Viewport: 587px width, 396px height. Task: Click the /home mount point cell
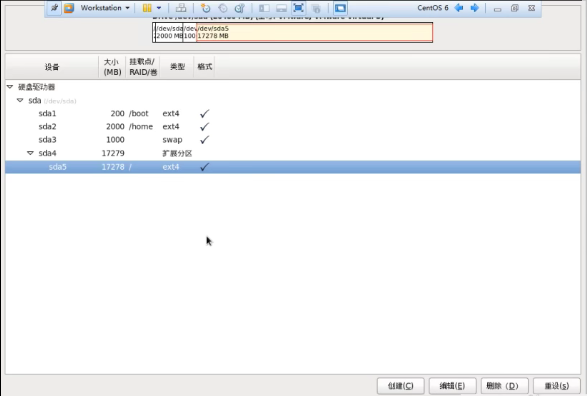(x=141, y=127)
